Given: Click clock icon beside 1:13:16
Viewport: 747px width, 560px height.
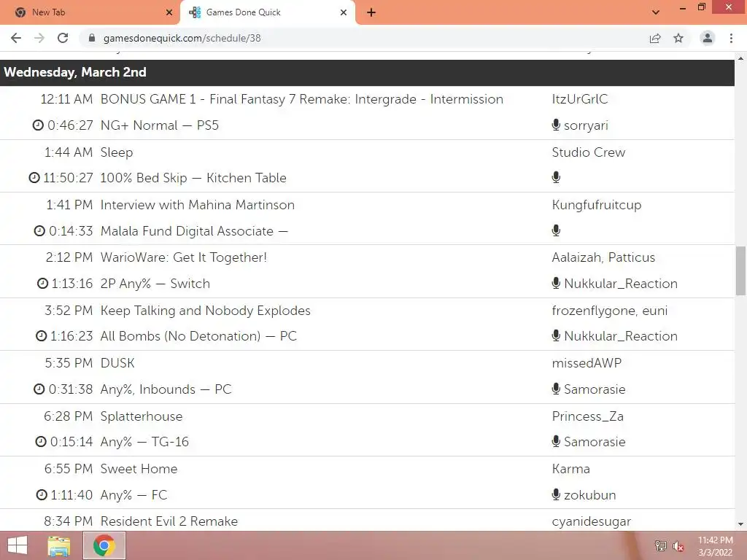Looking at the screenshot, I should [x=42, y=284].
